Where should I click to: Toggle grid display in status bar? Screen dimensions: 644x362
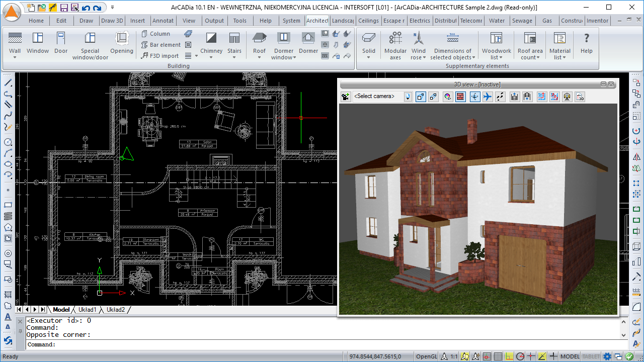(x=498, y=356)
